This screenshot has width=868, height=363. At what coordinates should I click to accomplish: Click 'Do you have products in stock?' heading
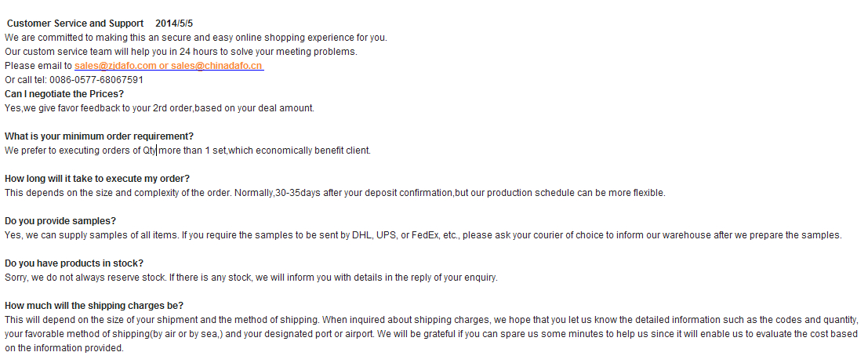click(74, 263)
